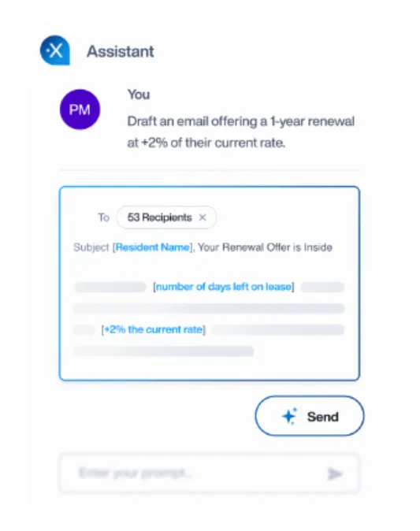Click the Send button
Screen dimensions: 420x531
[x=310, y=416]
